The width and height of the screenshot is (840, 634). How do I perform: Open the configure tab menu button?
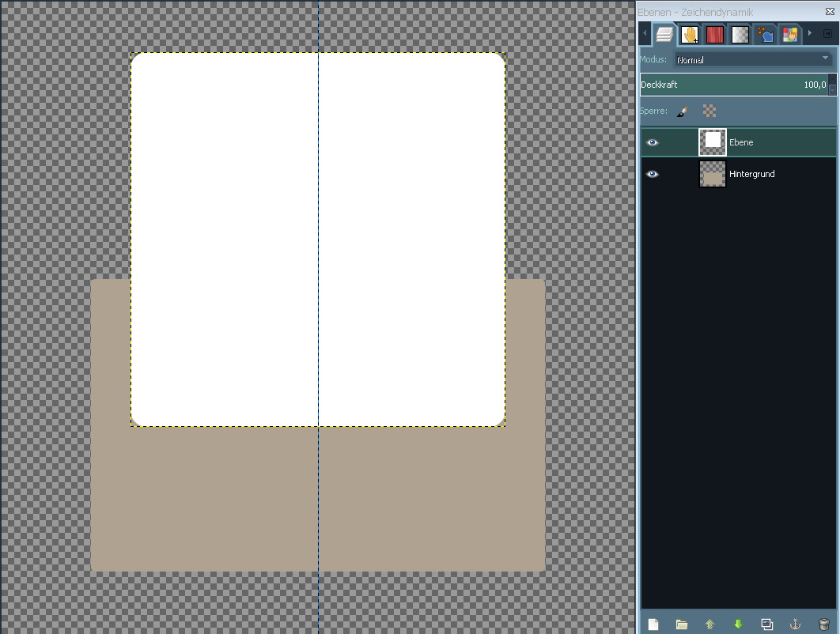click(827, 34)
